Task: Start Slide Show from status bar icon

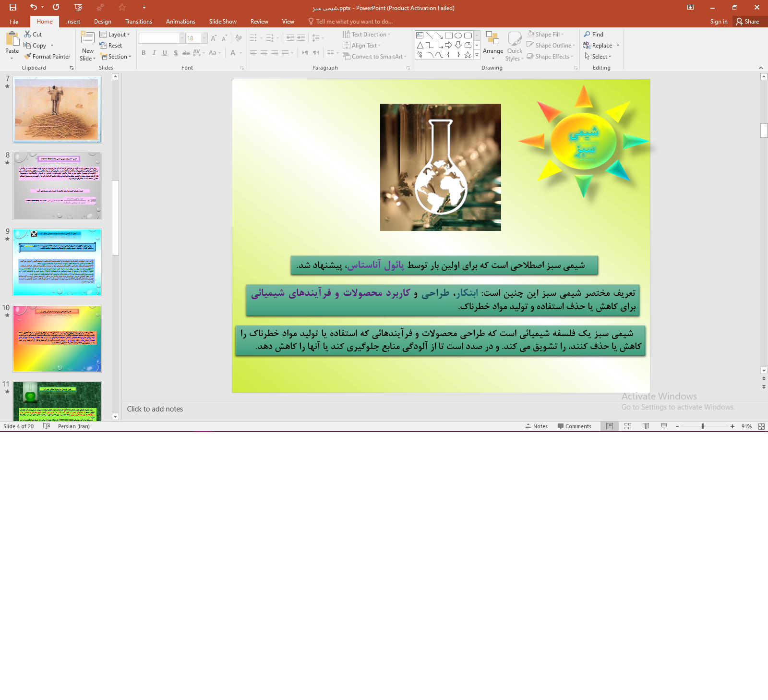Action: click(664, 426)
